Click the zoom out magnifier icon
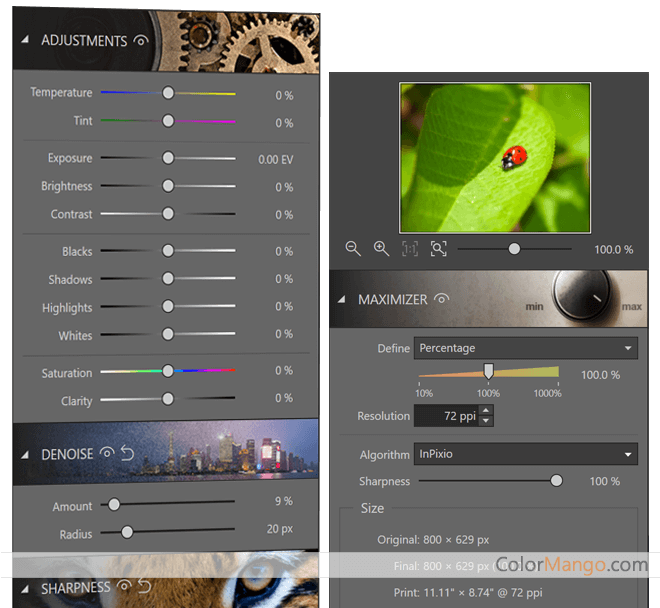The height and width of the screenshot is (608, 660). click(x=352, y=249)
